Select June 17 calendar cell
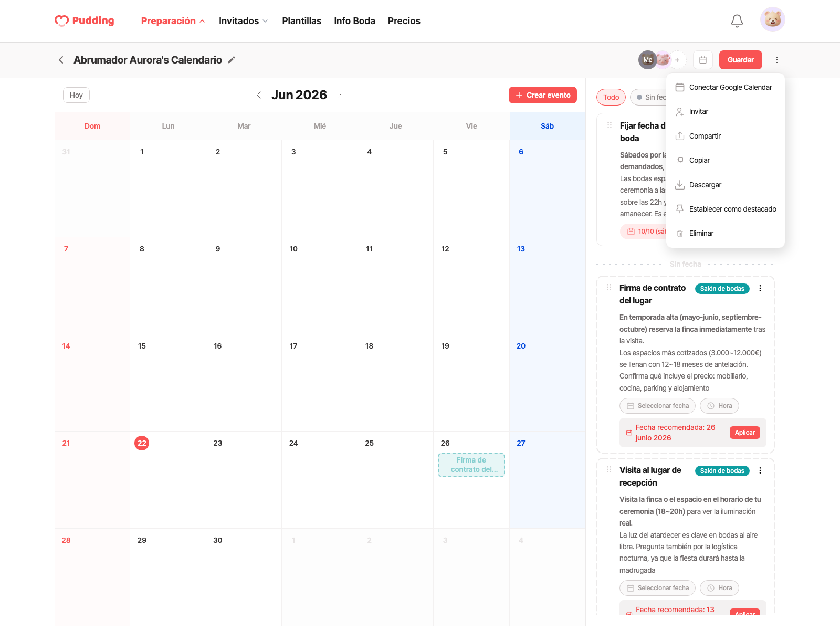The width and height of the screenshot is (840, 630). [x=320, y=383]
